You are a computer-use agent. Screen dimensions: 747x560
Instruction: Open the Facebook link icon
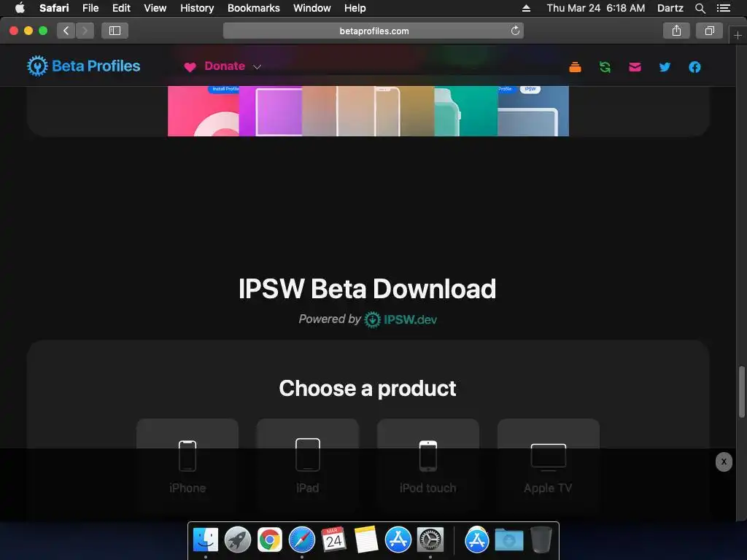click(x=694, y=67)
